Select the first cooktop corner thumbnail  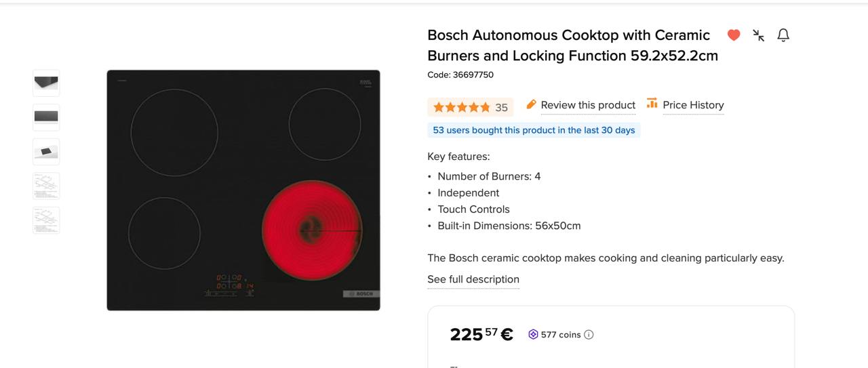(x=46, y=83)
